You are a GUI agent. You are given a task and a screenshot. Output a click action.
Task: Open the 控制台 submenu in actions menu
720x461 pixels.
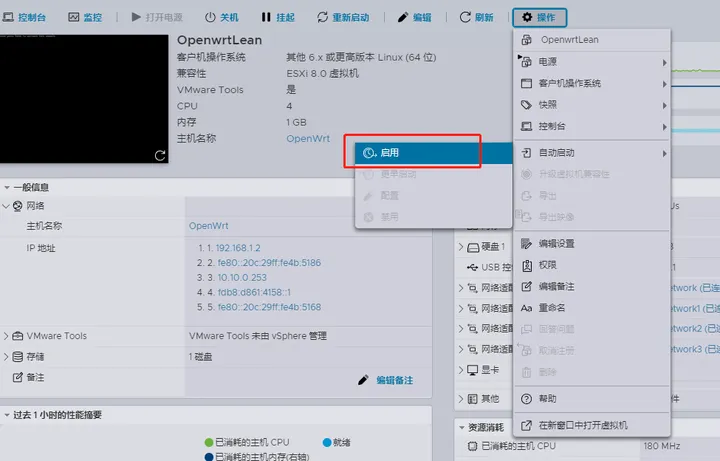pyautogui.click(x=591, y=126)
